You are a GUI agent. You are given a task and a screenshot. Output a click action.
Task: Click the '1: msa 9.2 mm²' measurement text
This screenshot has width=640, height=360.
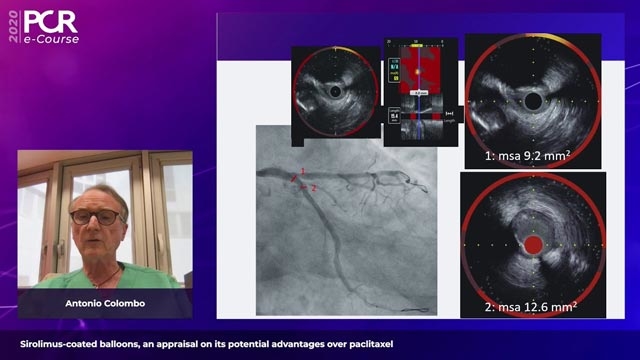(x=527, y=156)
